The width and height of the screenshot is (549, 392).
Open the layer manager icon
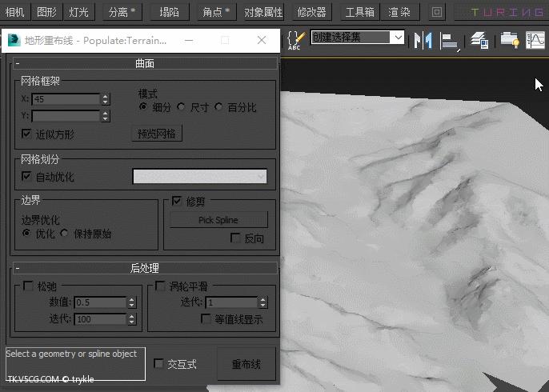point(479,40)
